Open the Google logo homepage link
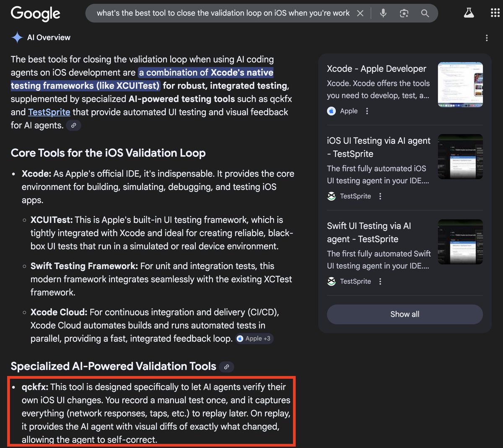 tap(36, 14)
